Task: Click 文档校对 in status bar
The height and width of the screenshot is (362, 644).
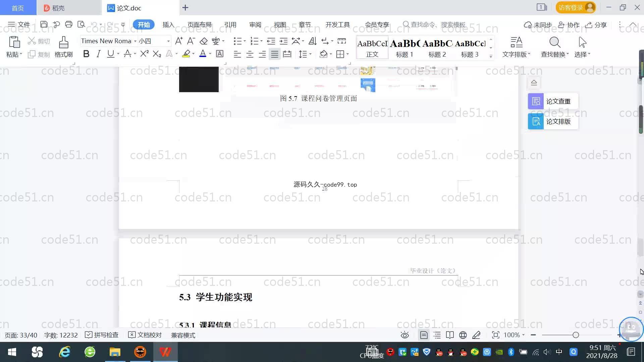Action: pyautogui.click(x=145, y=335)
